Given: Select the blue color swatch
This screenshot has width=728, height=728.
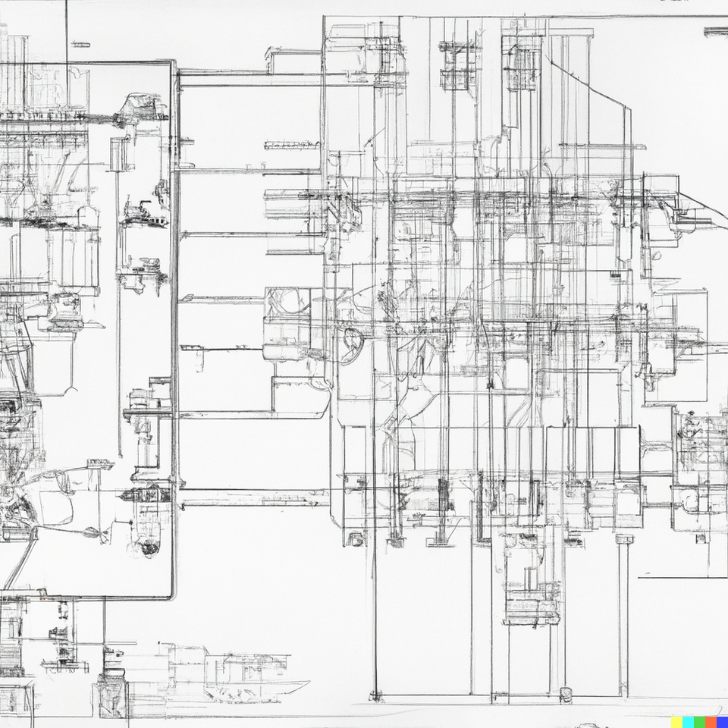Looking at the screenshot, I should [x=722, y=722].
